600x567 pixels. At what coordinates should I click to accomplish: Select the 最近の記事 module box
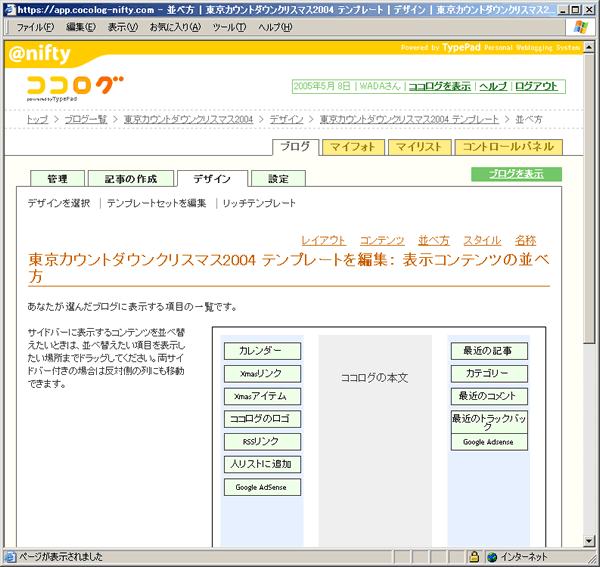click(x=488, y=352)
